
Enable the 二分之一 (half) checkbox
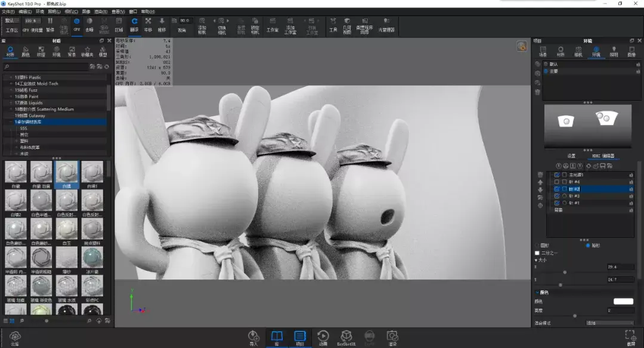[x=537, y=253]
